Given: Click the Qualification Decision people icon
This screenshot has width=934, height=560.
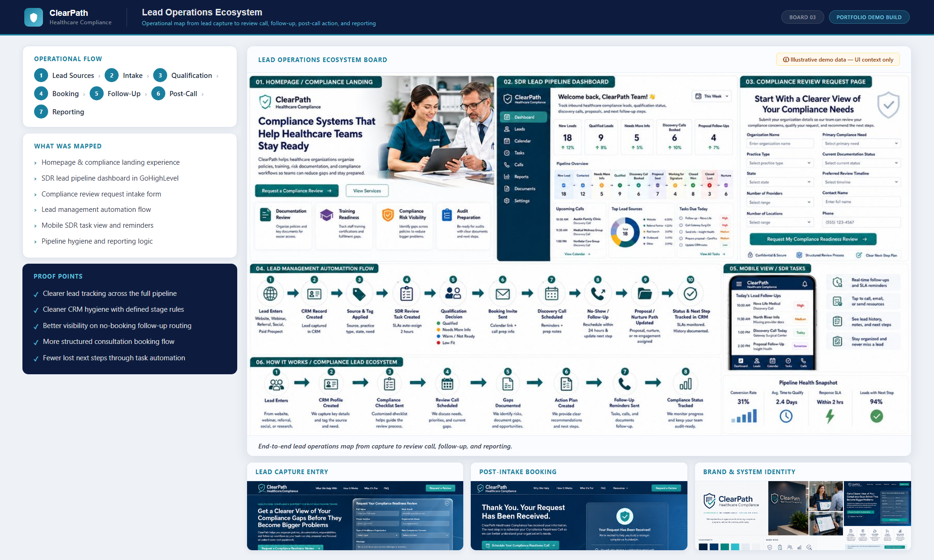Looking at the screenshot, I should point(453,293).
